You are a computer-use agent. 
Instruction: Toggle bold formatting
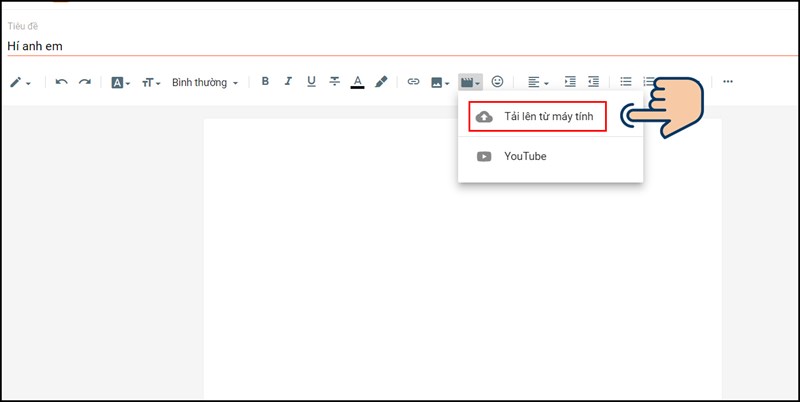(265, 81)
